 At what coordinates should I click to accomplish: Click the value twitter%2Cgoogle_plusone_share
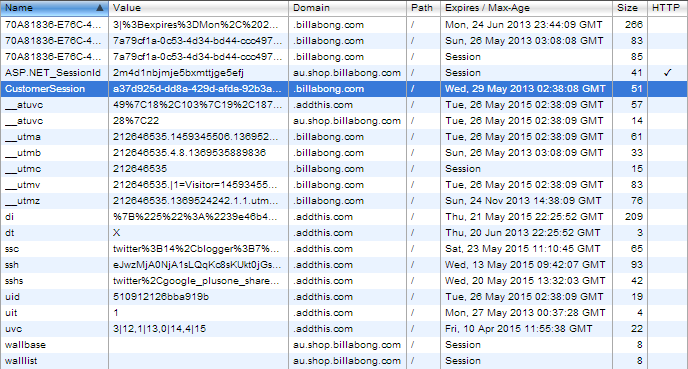coord(196,281)
